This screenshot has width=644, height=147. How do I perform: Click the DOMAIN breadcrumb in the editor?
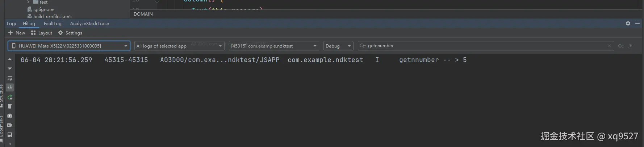point(143,14)
